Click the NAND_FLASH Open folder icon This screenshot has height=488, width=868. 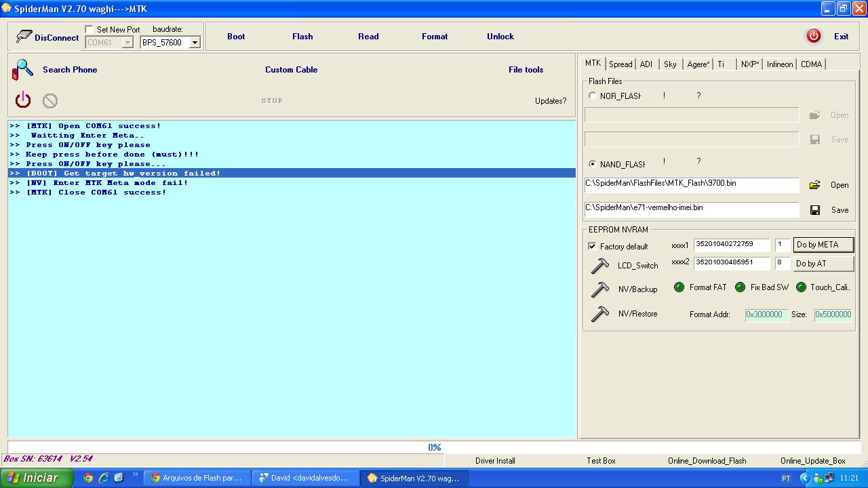(815, 184)
